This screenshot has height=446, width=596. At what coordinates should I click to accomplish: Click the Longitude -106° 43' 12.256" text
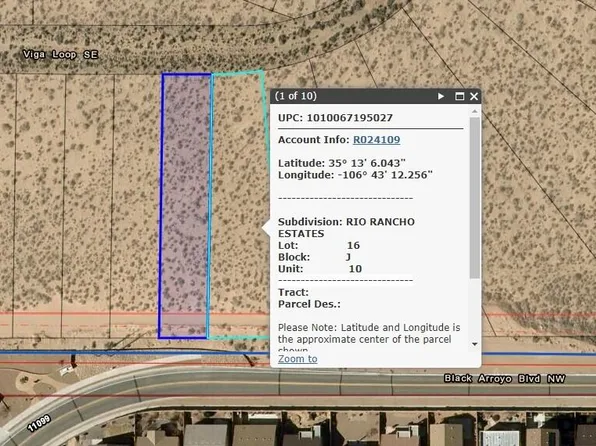(x=355, y=175)
